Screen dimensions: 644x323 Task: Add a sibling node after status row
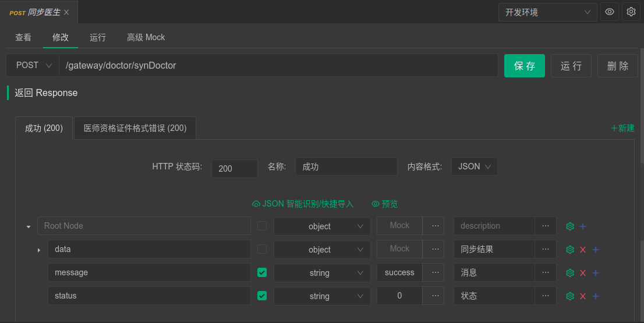coord(596,296)
